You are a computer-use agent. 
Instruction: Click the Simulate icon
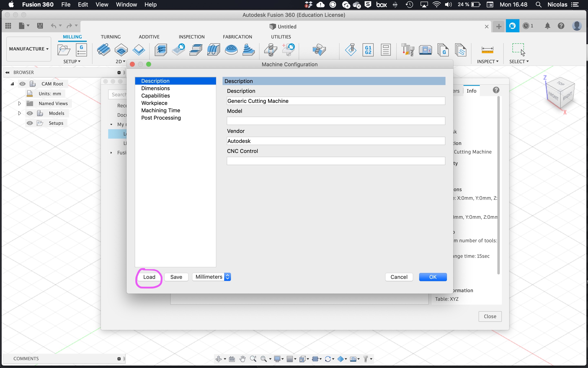[x=351, y=50]
